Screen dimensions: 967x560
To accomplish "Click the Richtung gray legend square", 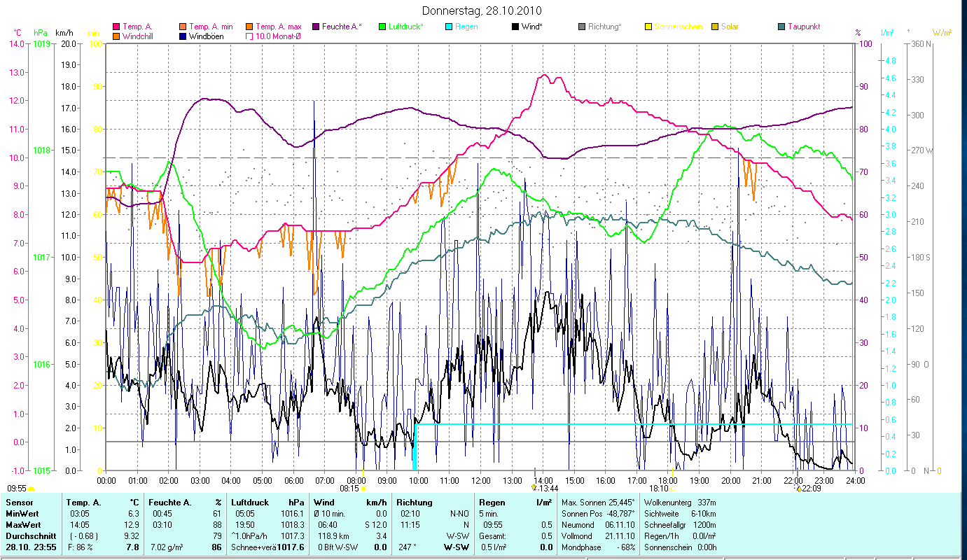I will 582,27.
